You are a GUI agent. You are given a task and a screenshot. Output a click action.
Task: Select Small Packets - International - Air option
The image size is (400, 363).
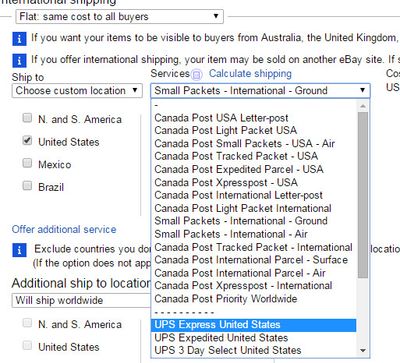(254, 234)
